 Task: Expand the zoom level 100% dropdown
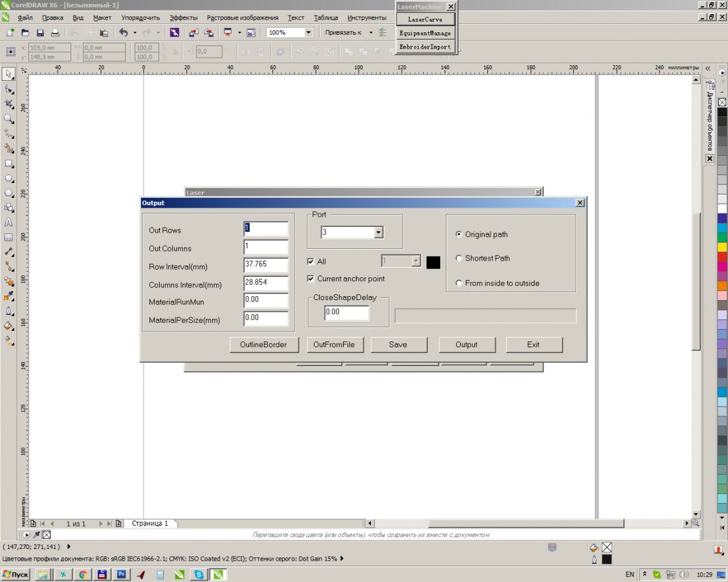(x=308, y=32)
